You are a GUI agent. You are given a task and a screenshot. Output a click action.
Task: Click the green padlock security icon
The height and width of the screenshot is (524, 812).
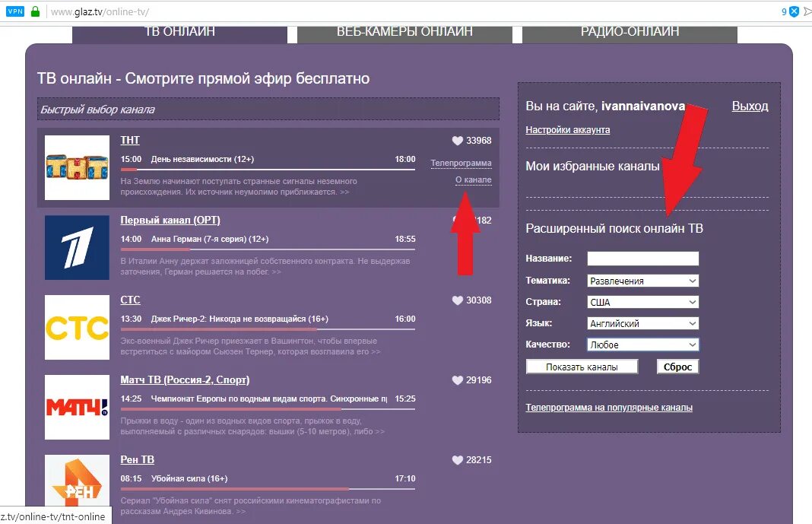[x=35, y=11]
